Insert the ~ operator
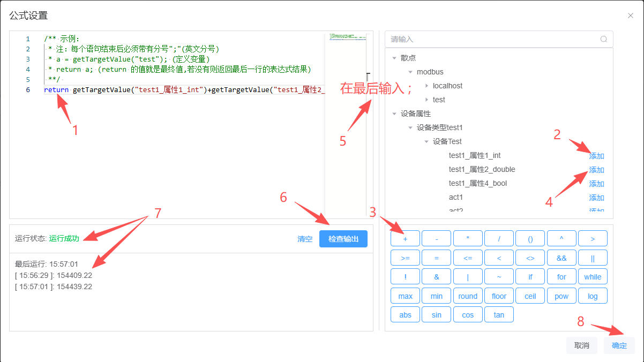Screen dimensions: 644x362 click(x=499, y=277)
